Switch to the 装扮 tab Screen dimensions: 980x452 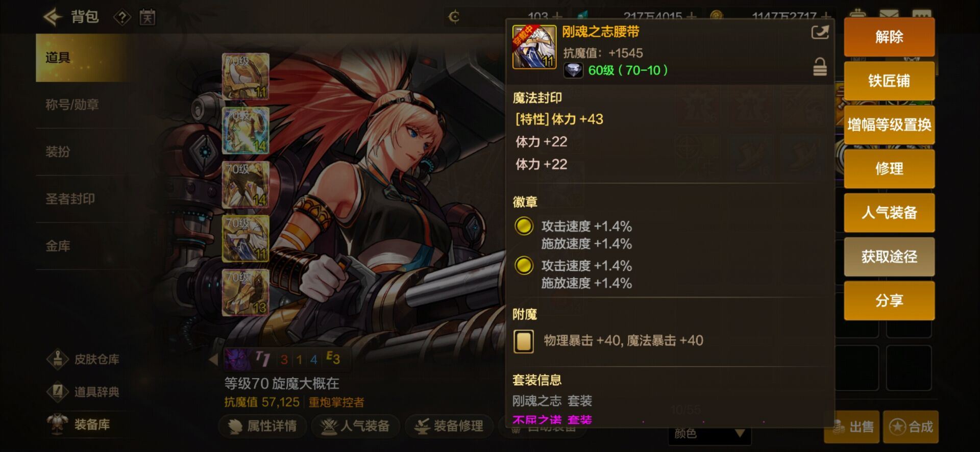click(58, 152)
